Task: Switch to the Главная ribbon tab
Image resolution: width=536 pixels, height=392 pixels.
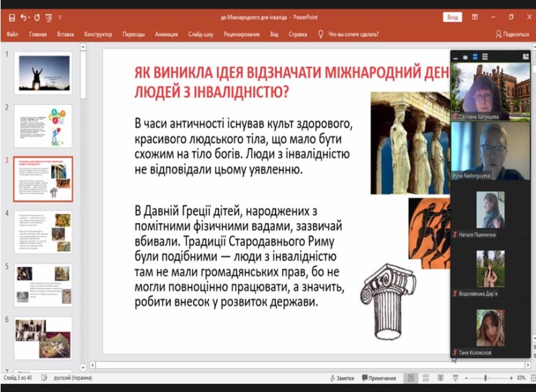Action: 38,34
